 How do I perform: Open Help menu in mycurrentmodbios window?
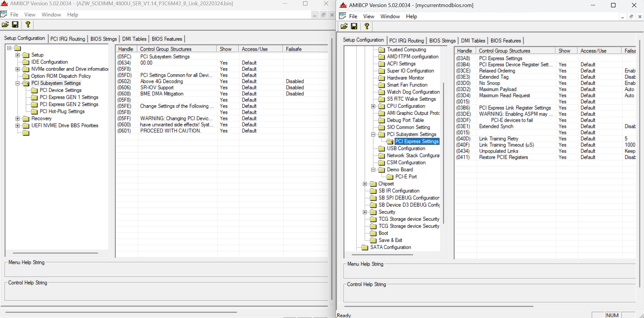click(412, 16)
